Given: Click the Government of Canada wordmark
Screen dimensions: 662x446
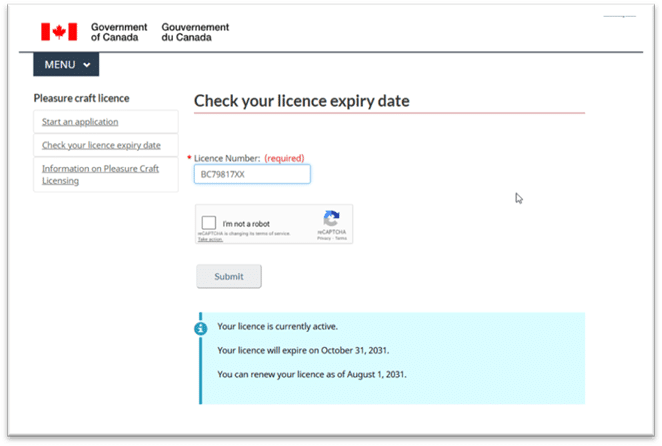Looking at the screenshot, I should click(118, 32).
